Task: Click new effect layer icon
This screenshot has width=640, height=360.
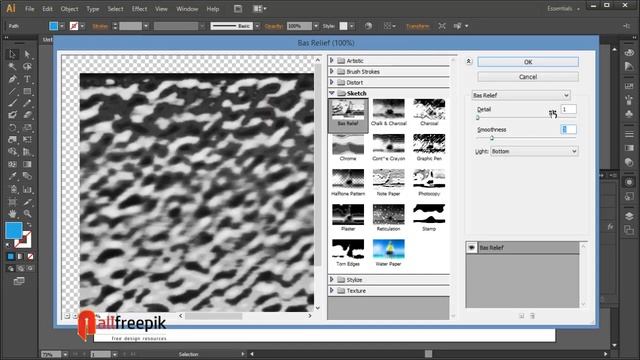Action: (x=522, y=316)
